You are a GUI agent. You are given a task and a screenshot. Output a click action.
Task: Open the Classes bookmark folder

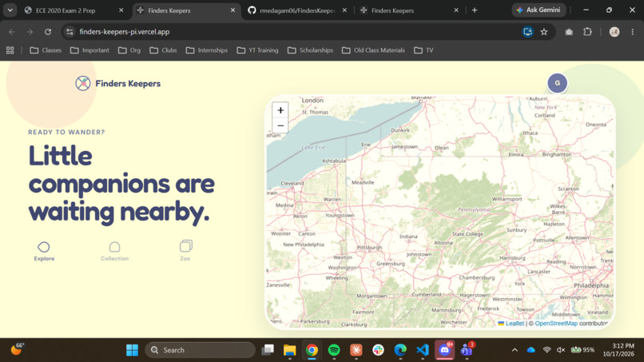click(x=46, y=50)
